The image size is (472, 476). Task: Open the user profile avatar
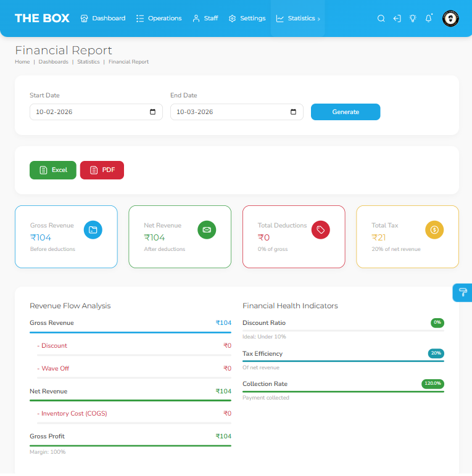click(x=450, y=18)
